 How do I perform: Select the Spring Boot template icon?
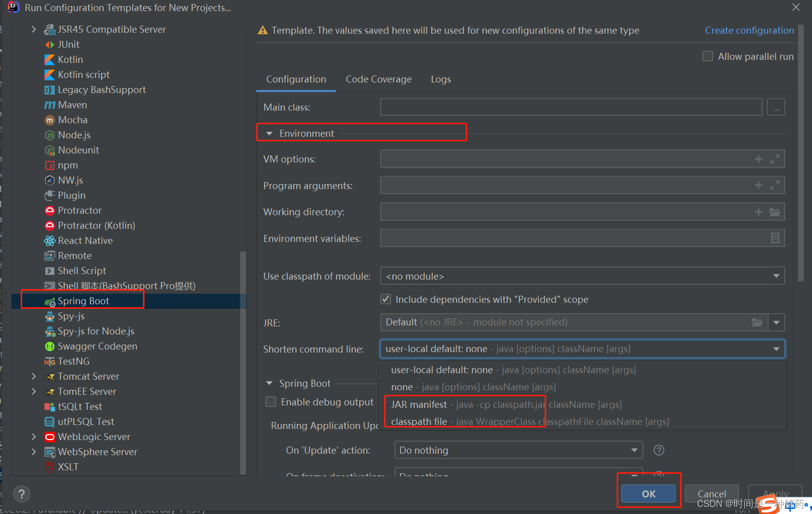point(50,301)
